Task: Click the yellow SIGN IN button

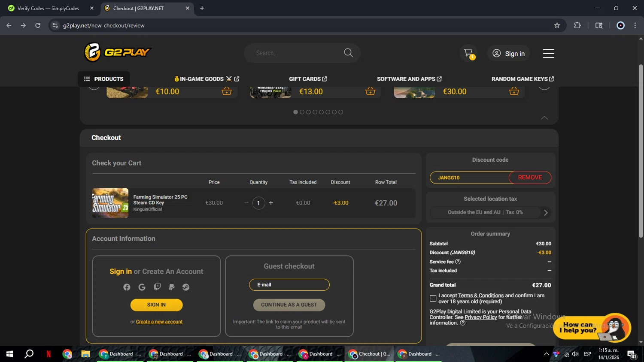Action: 156,305
